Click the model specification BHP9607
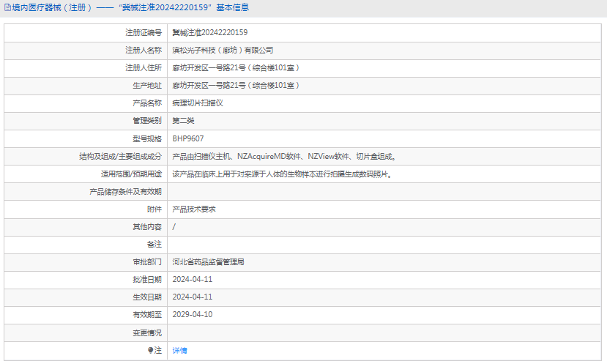The image size is (607, 364). [187, 138]
